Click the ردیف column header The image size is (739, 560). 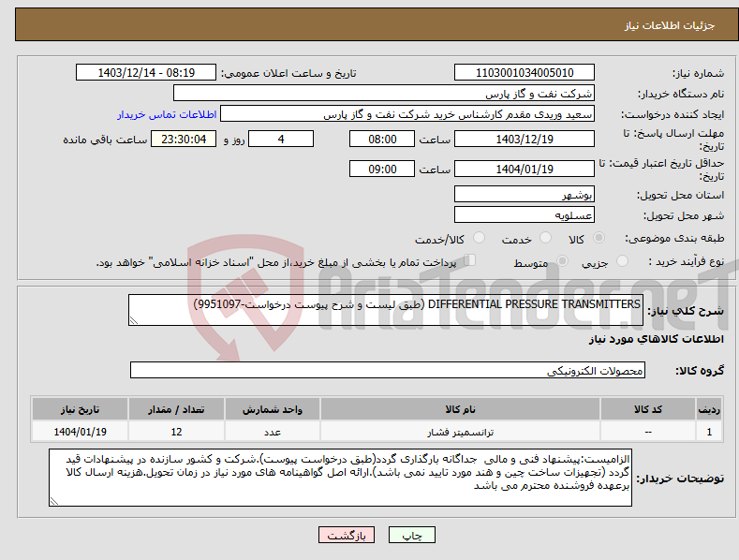tap(709, 409)
